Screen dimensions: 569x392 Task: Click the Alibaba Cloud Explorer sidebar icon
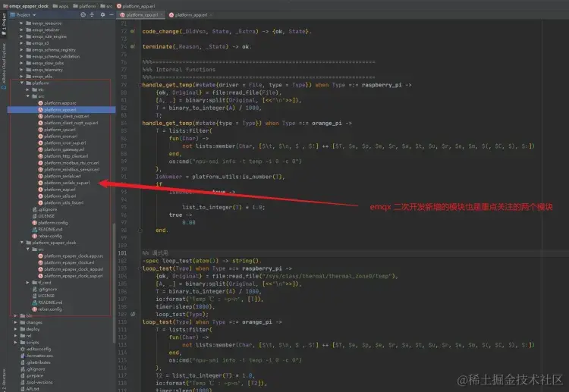click(4, 87)
